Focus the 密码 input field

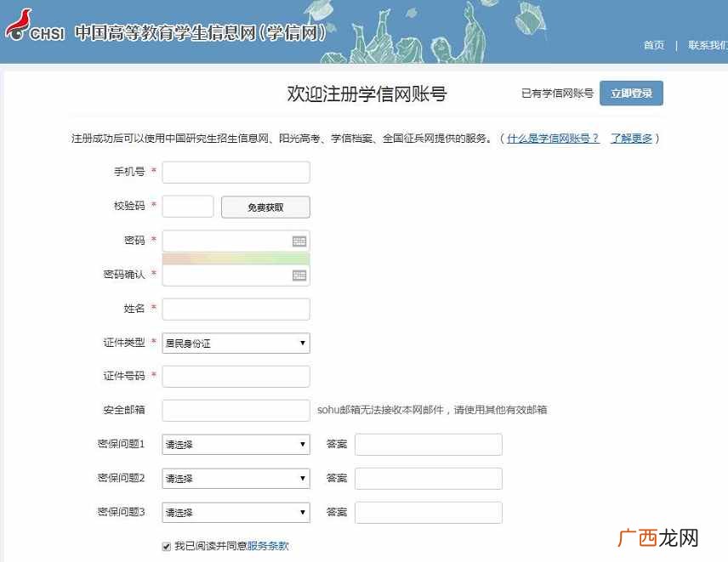(236, 241)
